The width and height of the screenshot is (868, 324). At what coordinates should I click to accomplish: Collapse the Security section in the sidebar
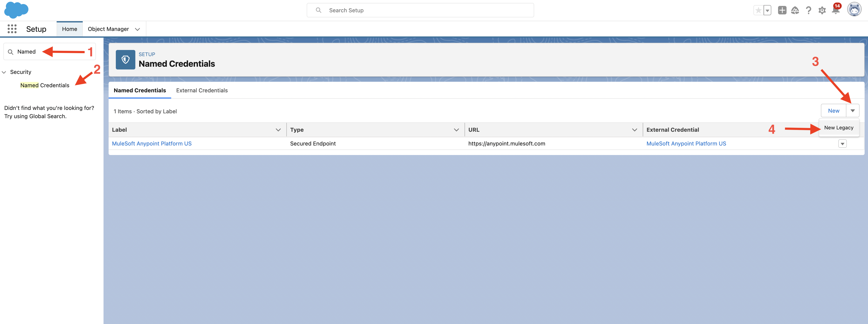coord(4,72)
